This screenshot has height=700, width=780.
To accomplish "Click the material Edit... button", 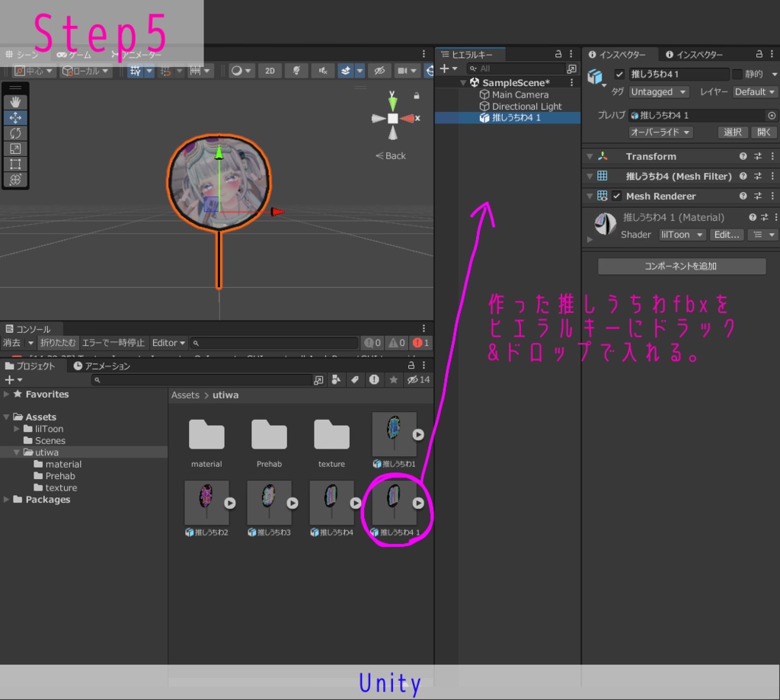I will pos(726,235).
